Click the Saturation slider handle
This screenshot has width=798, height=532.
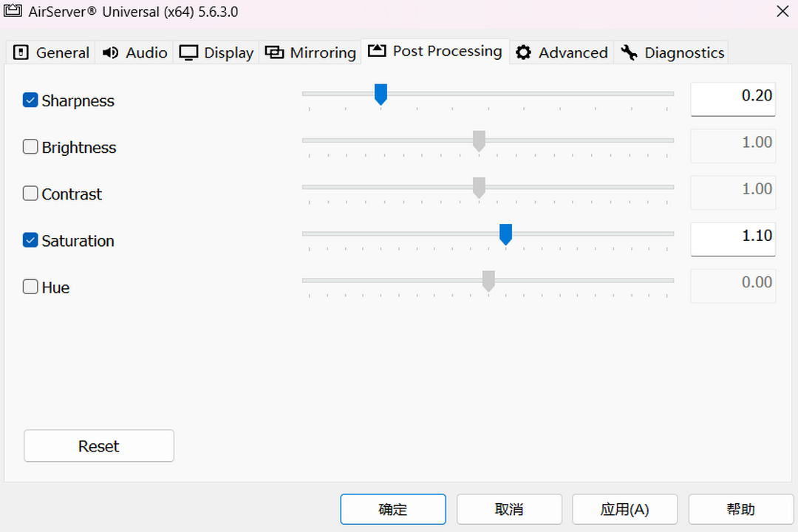(x=505, y=234)
